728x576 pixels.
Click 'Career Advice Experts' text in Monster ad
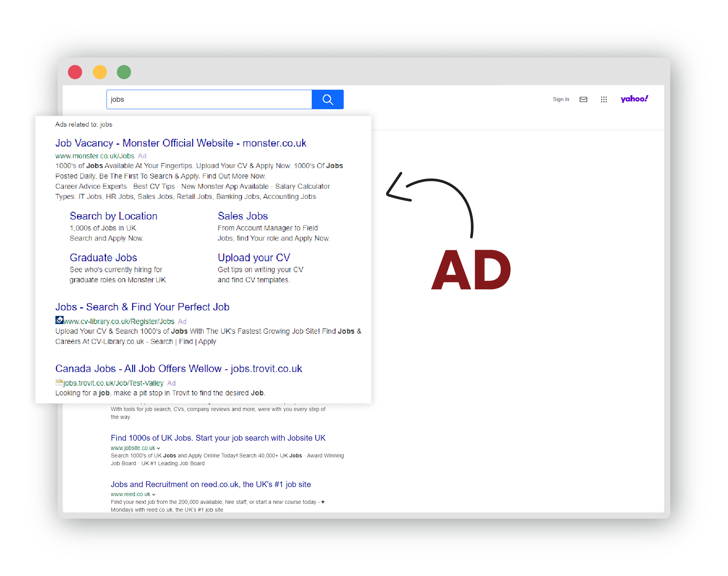click(x=91, y=186)
